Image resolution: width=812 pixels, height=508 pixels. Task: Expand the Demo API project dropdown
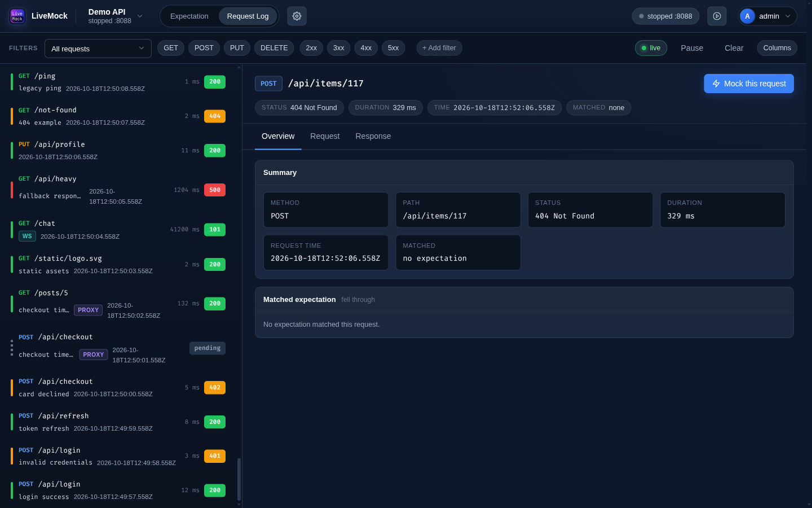[116, 16]
